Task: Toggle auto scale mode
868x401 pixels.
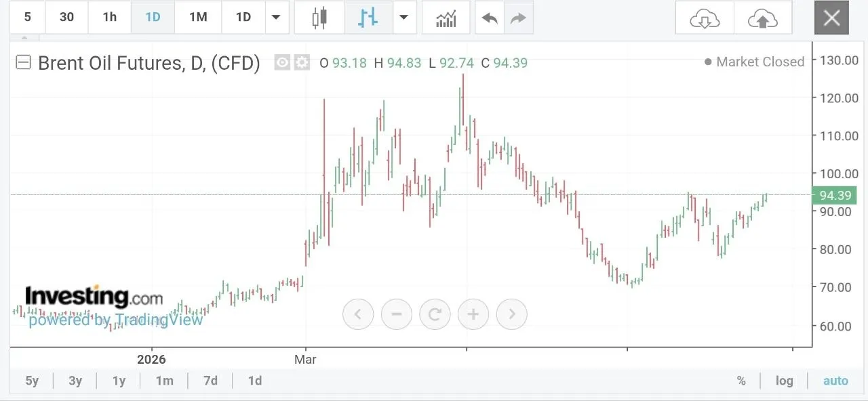Action: pos(835,381)
